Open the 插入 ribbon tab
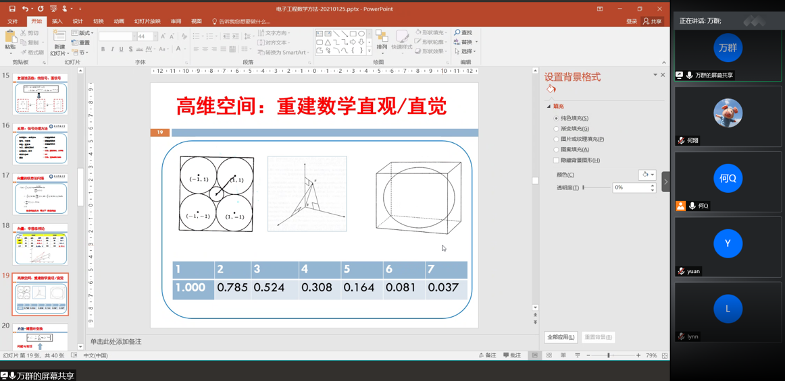Viewport: 785px width, 381px height. [58, 22]
